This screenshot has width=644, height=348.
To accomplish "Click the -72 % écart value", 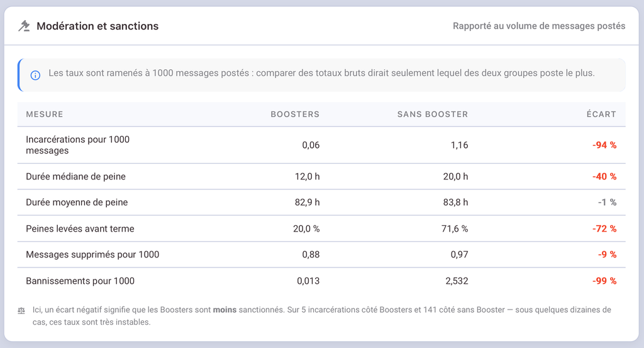I will [x=604, y=228].
